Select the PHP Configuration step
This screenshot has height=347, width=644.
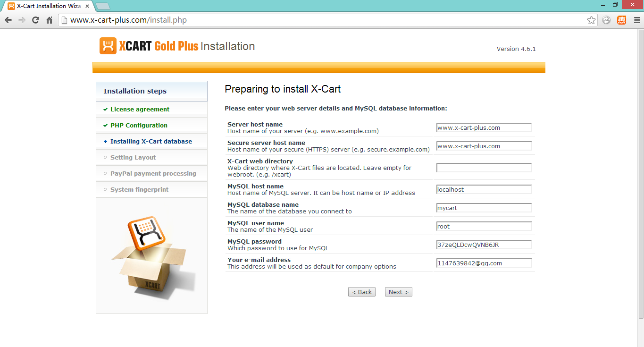[x=139, y=125]
